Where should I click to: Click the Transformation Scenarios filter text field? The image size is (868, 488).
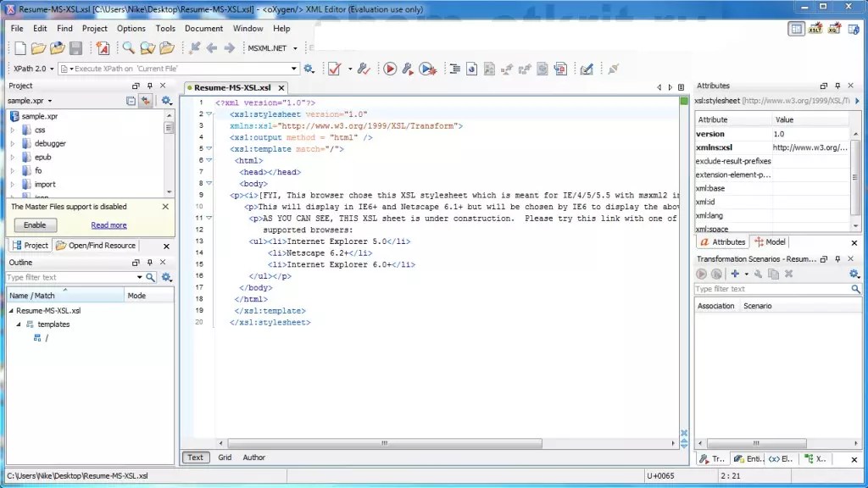click(771, 289)
